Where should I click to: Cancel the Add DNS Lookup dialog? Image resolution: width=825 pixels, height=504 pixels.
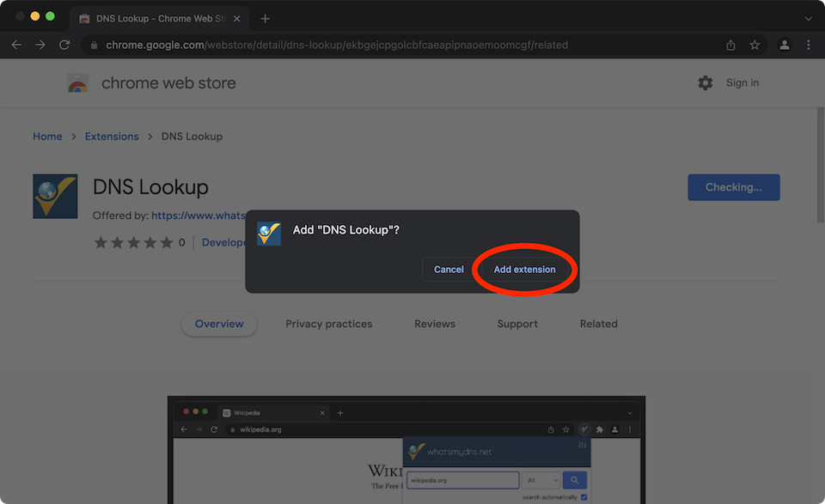pos(449,270)
